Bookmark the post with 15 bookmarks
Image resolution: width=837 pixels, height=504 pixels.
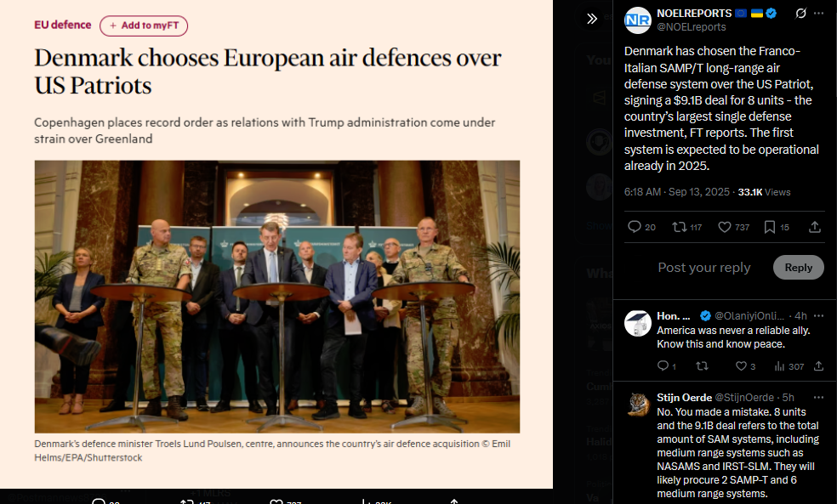(776, 227)
